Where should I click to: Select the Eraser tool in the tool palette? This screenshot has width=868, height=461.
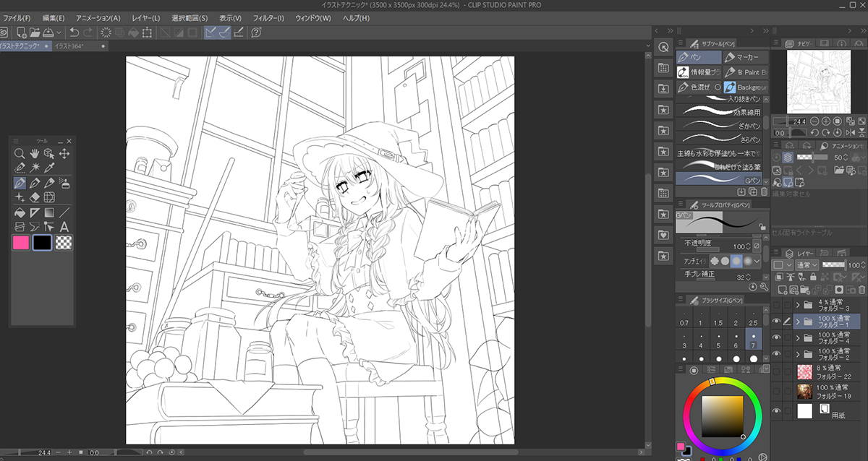(x=35, y=197)
